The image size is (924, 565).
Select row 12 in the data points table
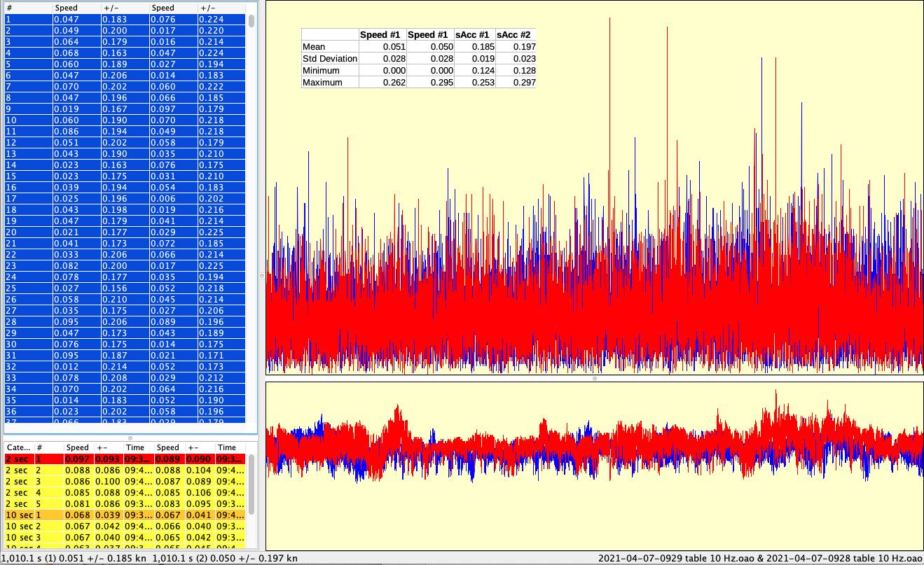pyautogui.click(x=125, y=143)
